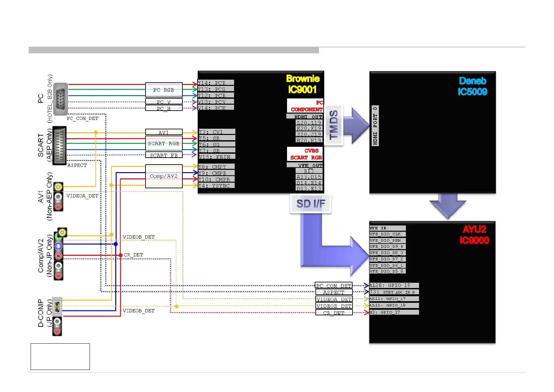The image size is (554, 392).
Task: Click the Brownie IC9001 title
Action: click(303, 84)
